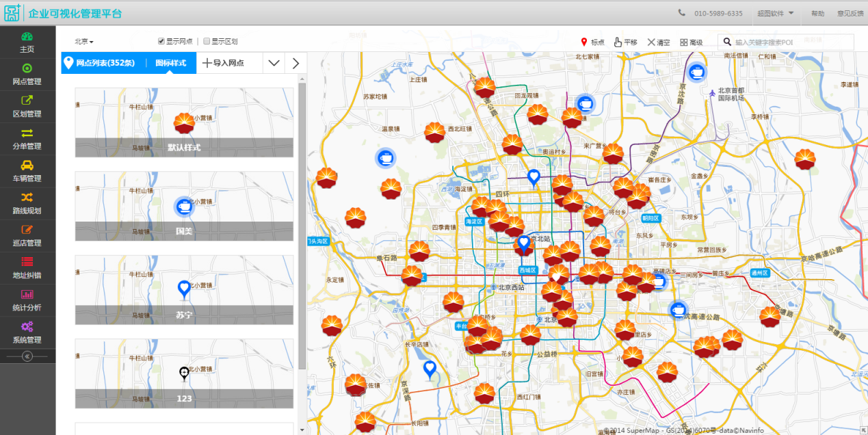
Task: Open the 超图软件 account dropdown
Action: [776, 13]
